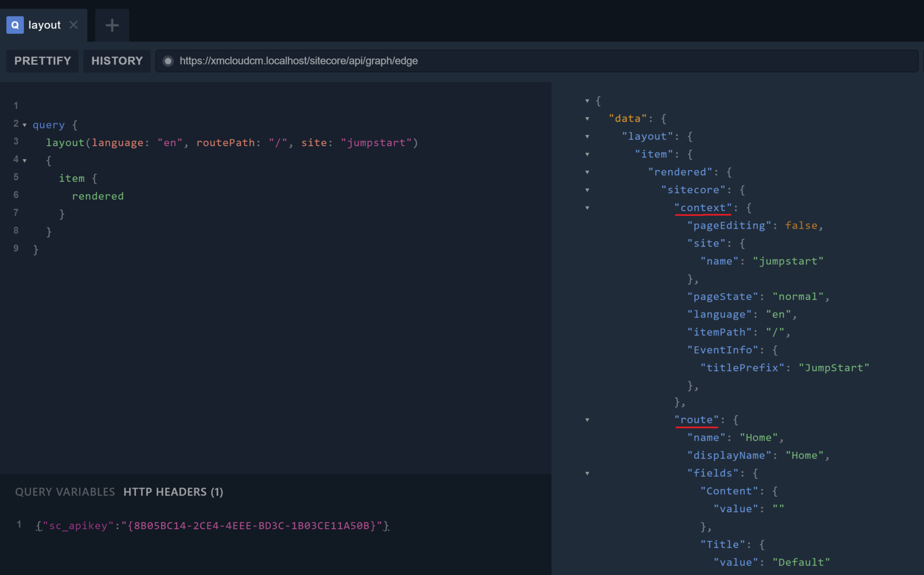Collapse the underlined "context" object
Screen dimensions: 924x575
[588, 208]
